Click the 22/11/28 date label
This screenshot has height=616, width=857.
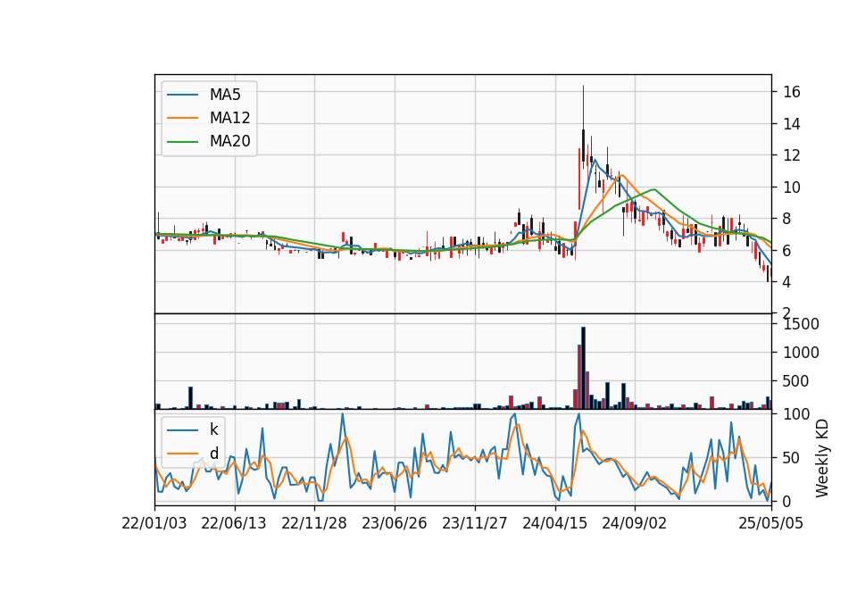(314, 523)
